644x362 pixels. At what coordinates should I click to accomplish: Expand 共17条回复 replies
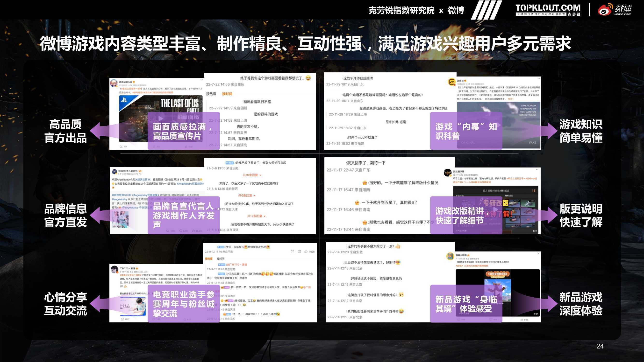[256, 216]
